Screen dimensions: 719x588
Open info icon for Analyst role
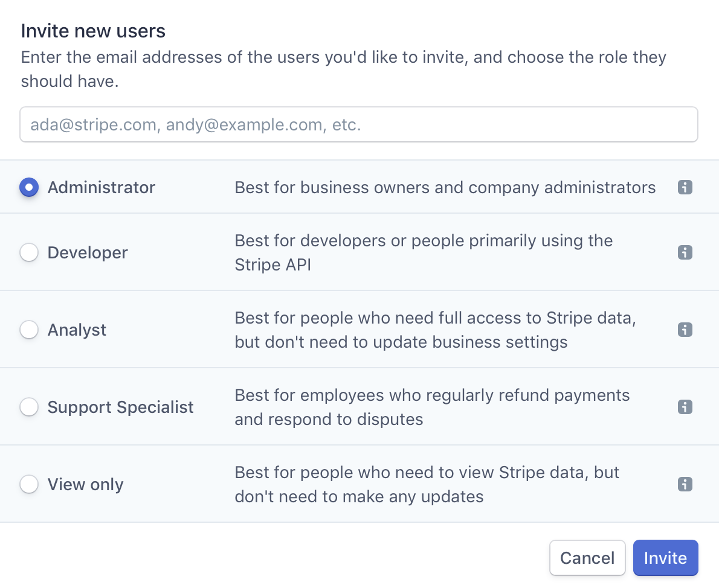[x=685, y=330]
